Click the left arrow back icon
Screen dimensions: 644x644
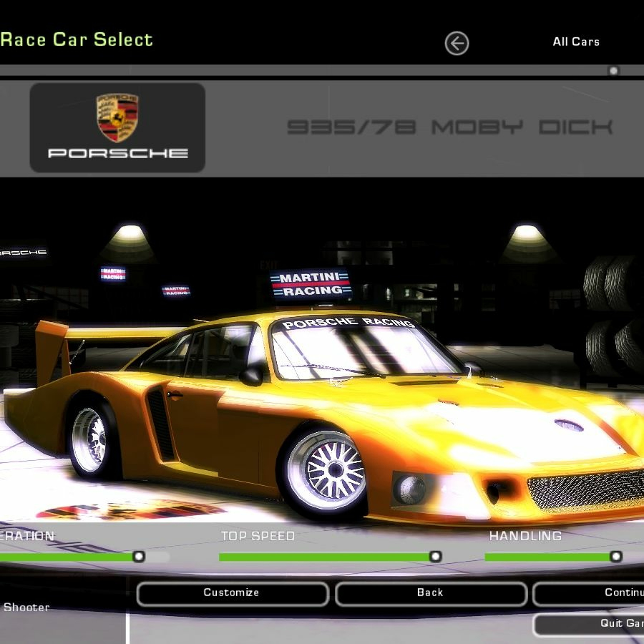[x=457, y=43]
